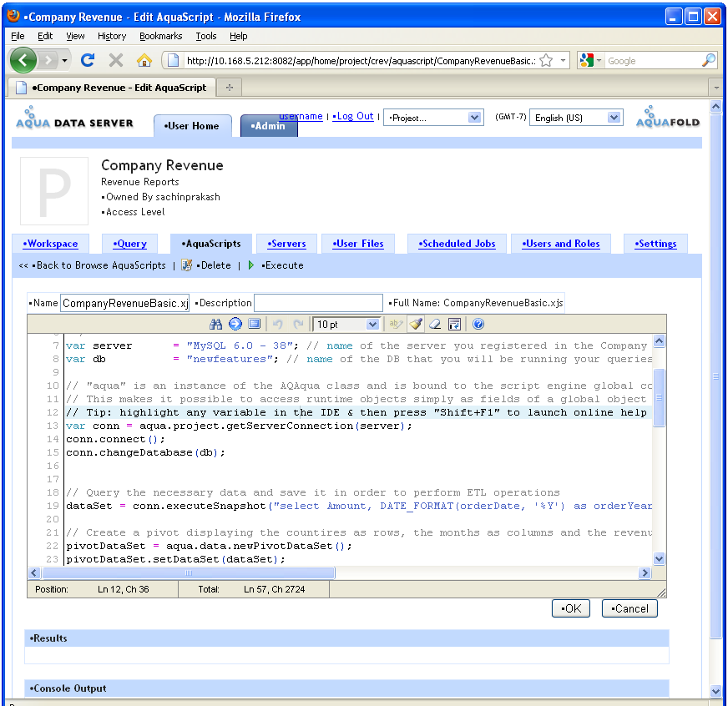
Task: Open the Workspace tab
Action: click(x=51, y=244)
